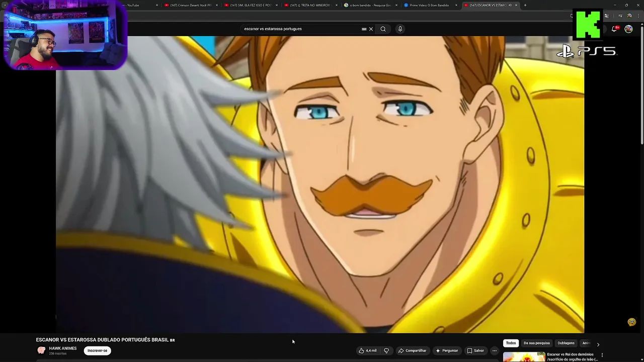644x362 pixels.
Task: Switch to the TRETA NO MINEIRO tab
Action: tap(310, 5)
